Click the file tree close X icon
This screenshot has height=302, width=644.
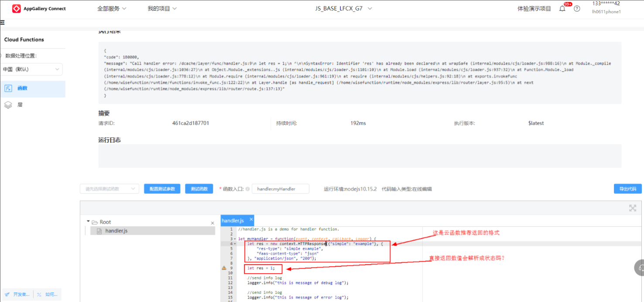[212, 223]
